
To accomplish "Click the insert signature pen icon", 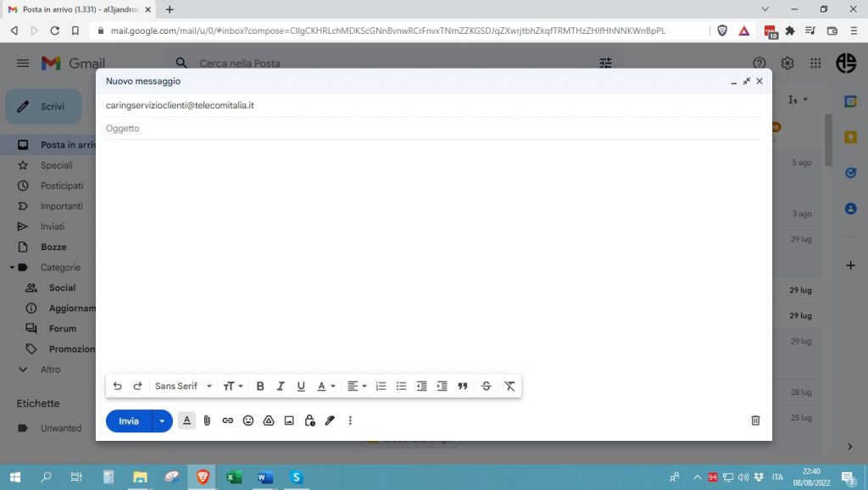I will click(330, 420).
